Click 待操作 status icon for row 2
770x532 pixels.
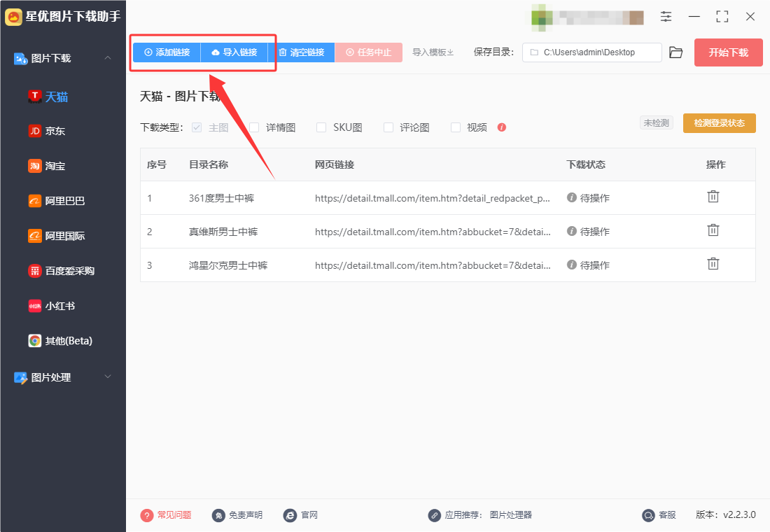click(572, 231)
